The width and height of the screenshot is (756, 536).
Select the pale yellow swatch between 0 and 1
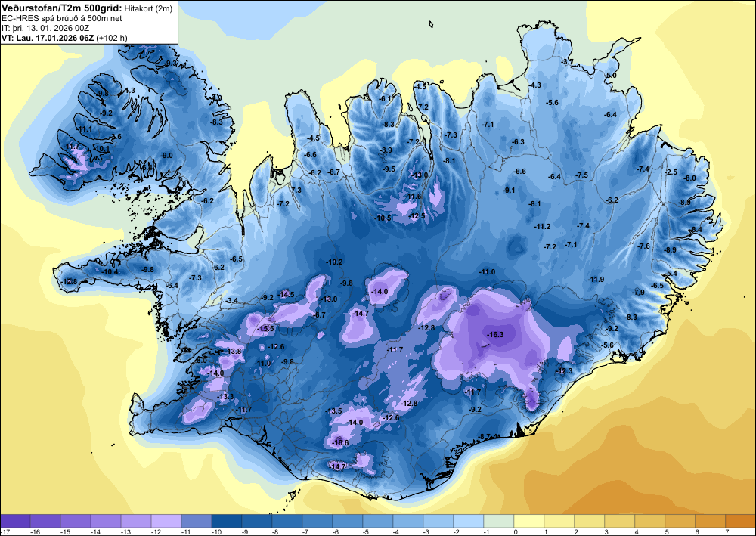(x=529, y=521)
